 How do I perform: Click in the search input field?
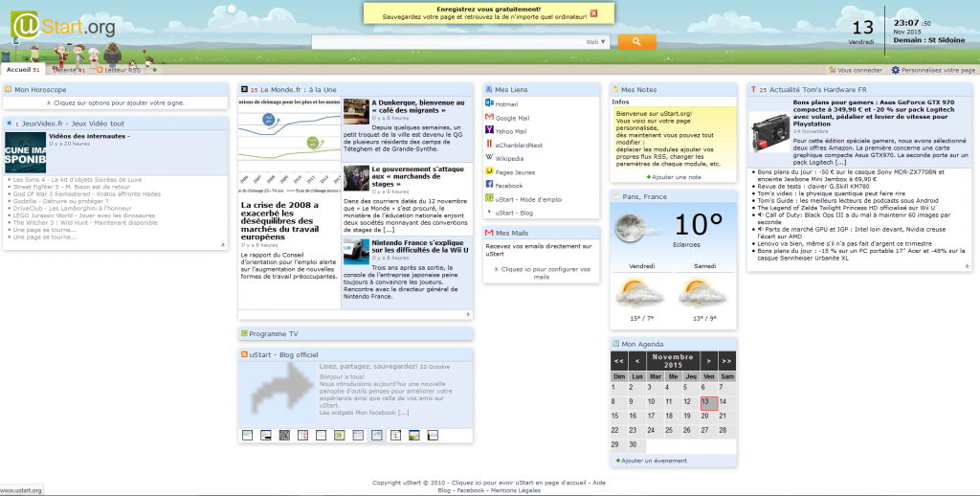[x=447, y=42]
